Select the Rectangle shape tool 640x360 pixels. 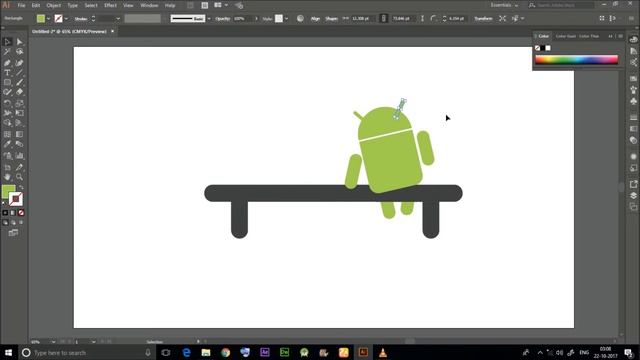[x=7, y=82]
